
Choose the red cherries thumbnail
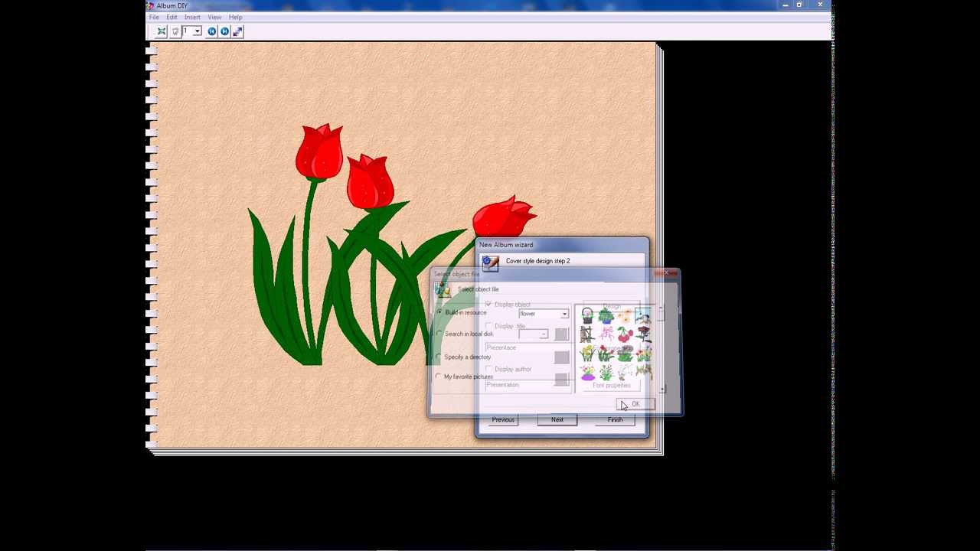(625, 335)
